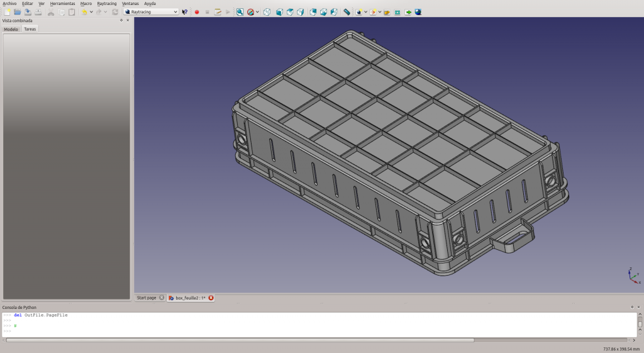
Task: Open the Herramientas menu
Action: pyautogui.click(x=62, y=3)
